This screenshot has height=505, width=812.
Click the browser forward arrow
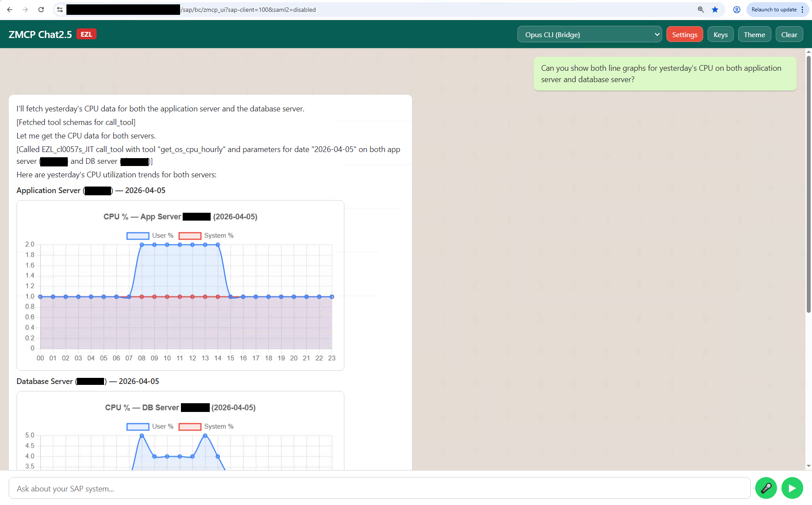pyautogui.click(x=25, y=10)
